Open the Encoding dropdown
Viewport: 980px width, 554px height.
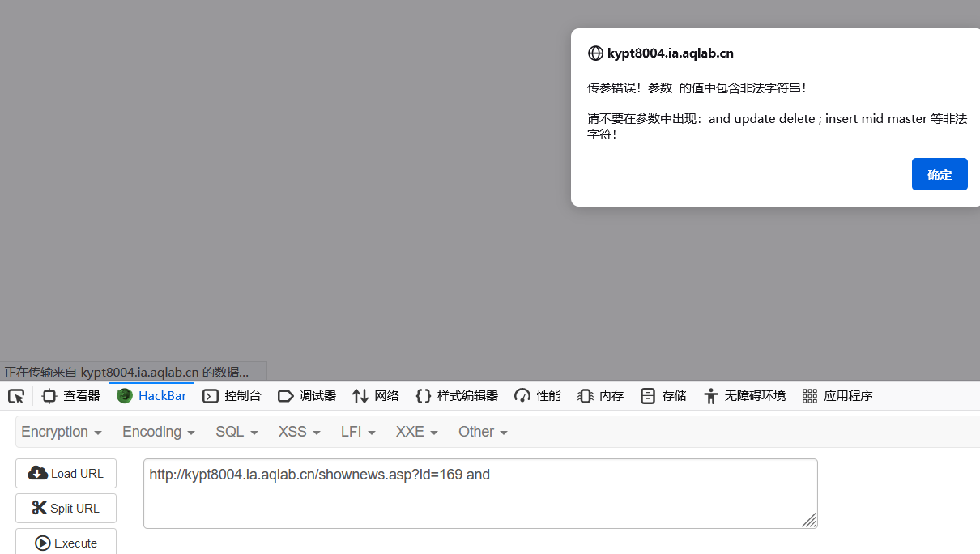tap(157, 432)
